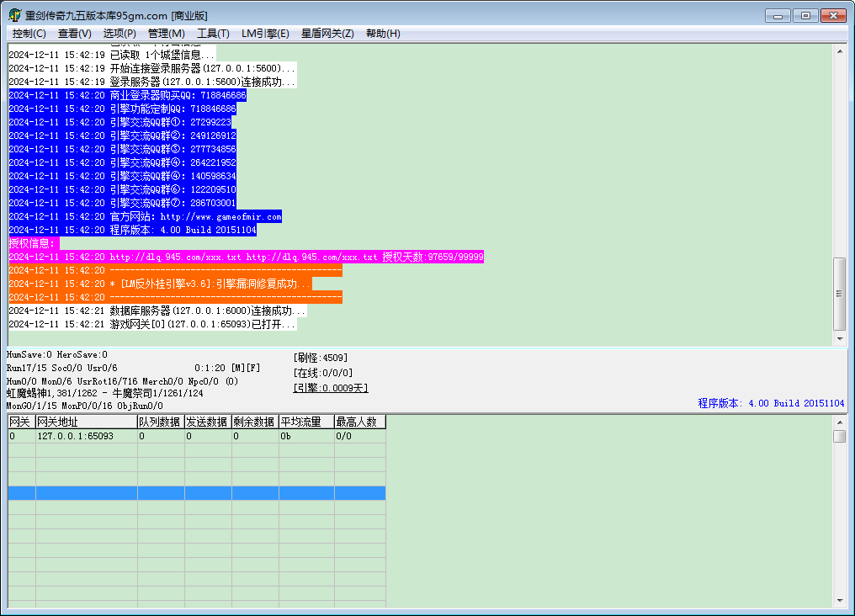
Task: Click gateway table scroll down arrow
Action: [x=840, y=601]
